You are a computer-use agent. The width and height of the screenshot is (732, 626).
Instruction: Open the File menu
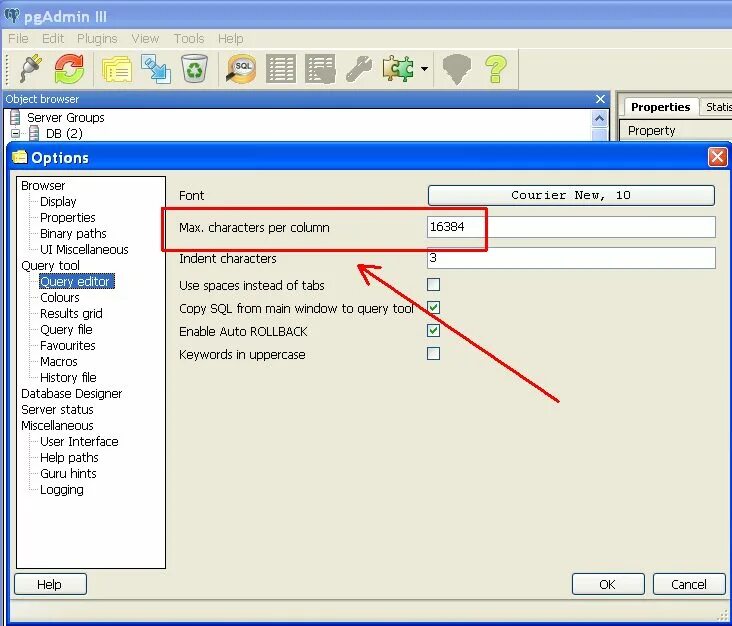click(x=18, y=38)
